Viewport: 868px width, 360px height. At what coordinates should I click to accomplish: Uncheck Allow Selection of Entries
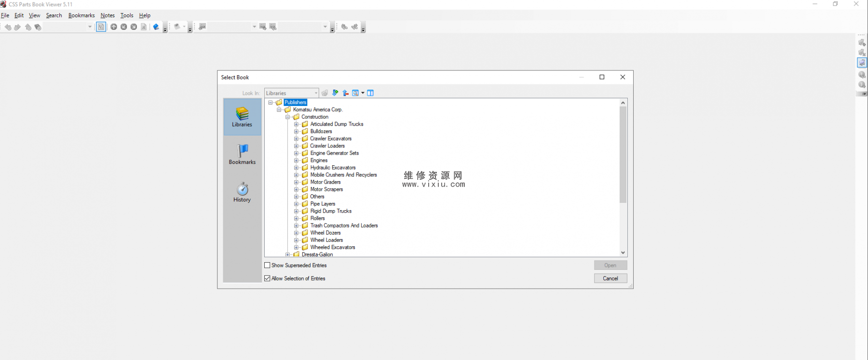[x=267, y=279]
